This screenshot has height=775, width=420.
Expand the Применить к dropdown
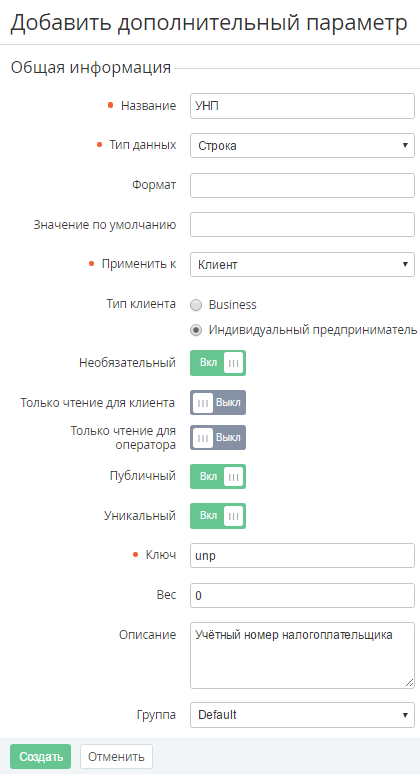302,264
